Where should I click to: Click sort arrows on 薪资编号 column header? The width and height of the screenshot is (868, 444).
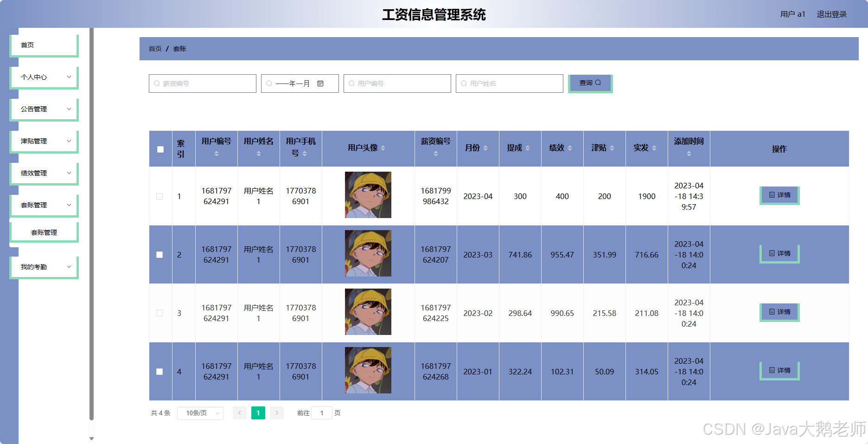coord(436,154)
